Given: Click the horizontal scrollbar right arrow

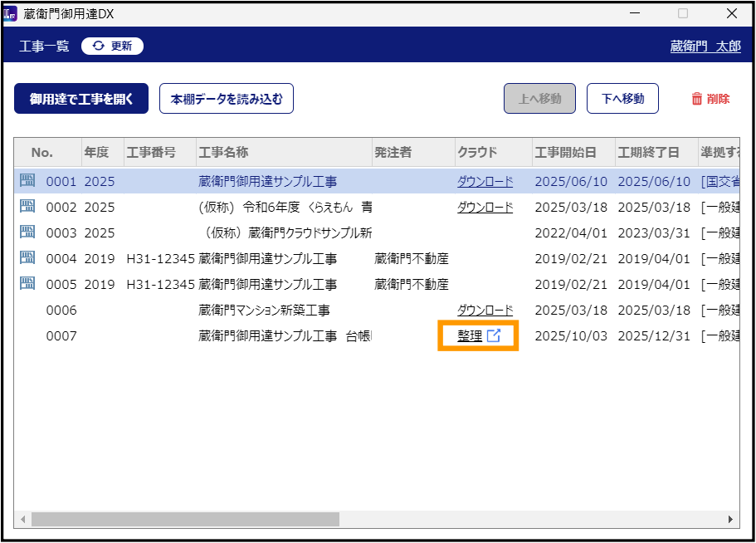Looking at the screenshot, I should (x=731, y=519).
